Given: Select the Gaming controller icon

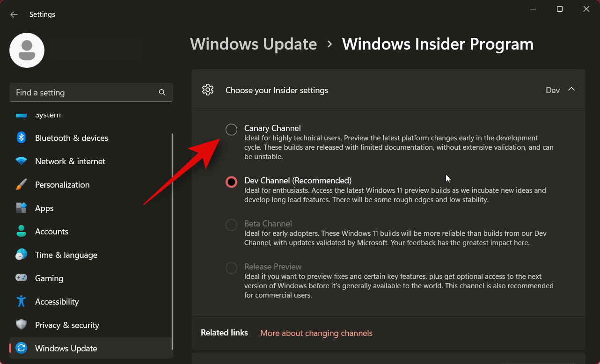Looking at the screenshot, I should point(21,278).
